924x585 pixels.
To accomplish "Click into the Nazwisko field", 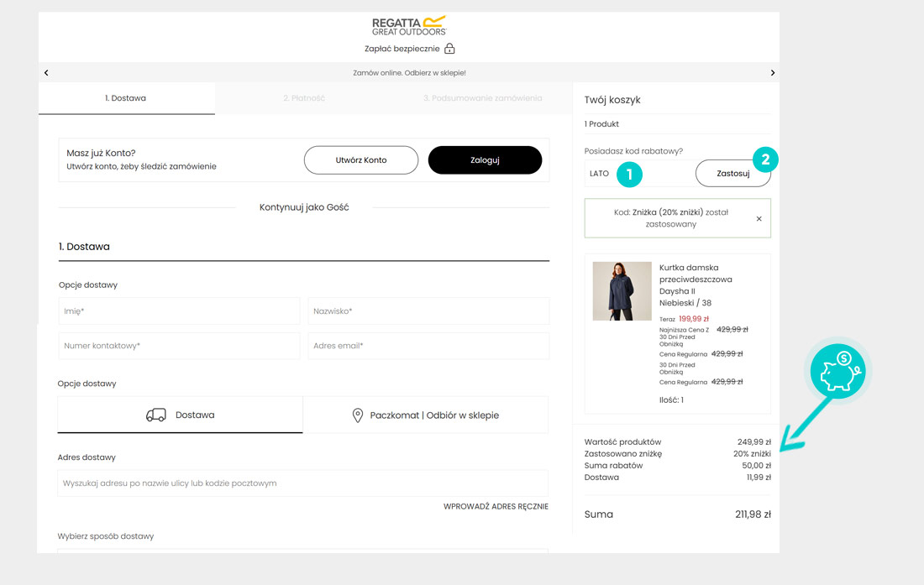I will pos(428,311).
